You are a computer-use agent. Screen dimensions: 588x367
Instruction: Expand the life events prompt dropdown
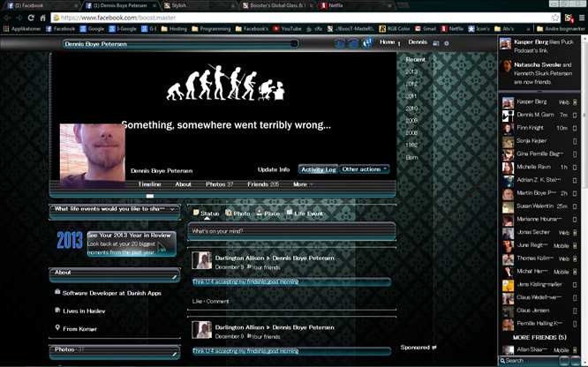point(172,209)
